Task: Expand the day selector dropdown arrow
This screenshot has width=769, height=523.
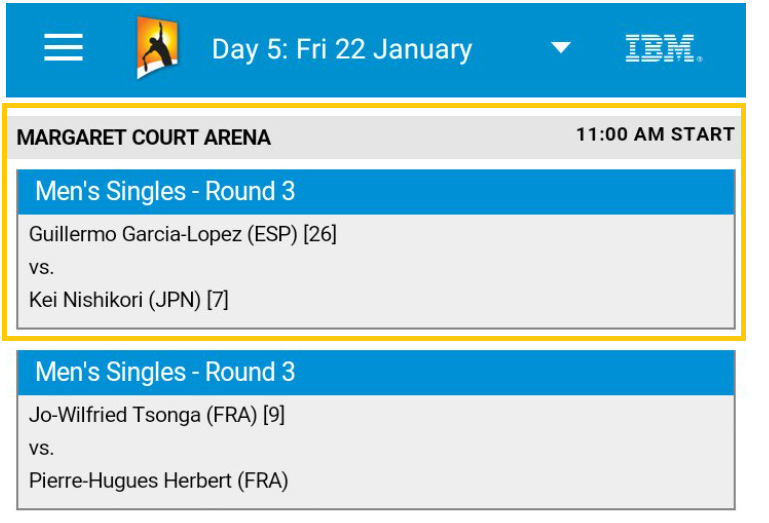Action: (x=561, y=48)
